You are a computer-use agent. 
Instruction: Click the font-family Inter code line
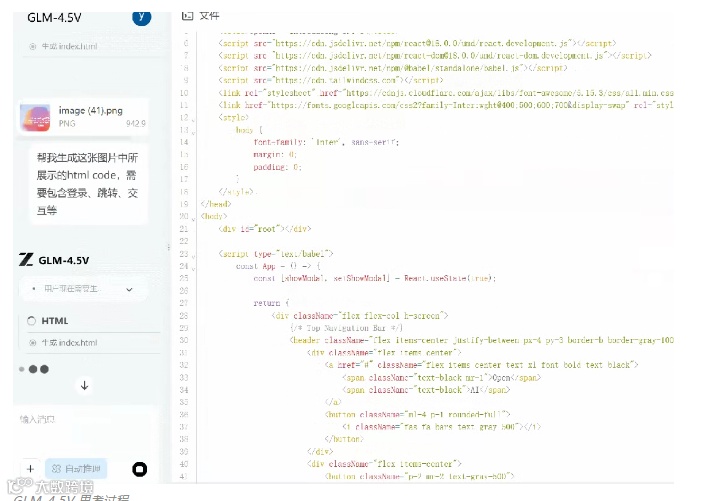point(326,142)
